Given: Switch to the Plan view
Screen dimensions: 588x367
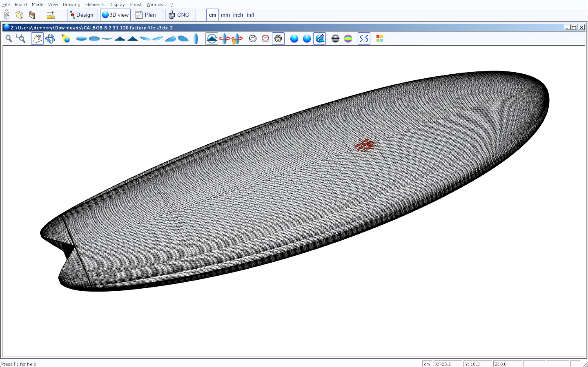Looking at the screenshot, I should tap(148, 15).
